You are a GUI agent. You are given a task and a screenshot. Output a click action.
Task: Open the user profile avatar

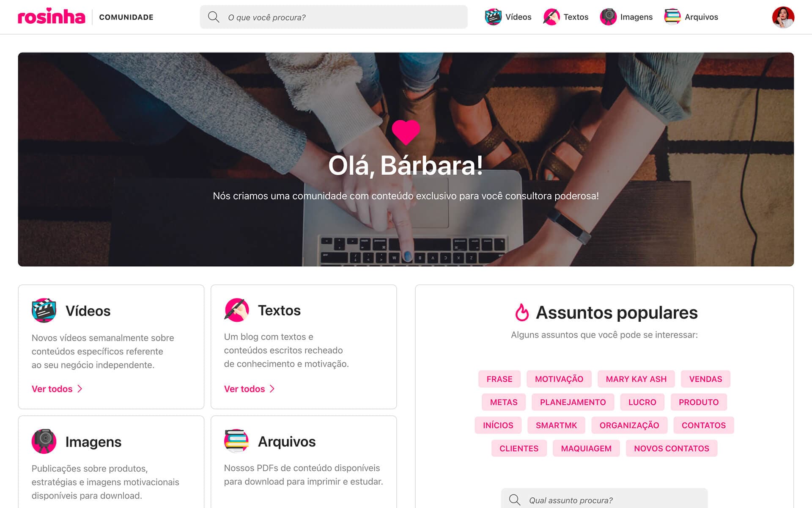[783, 17]
